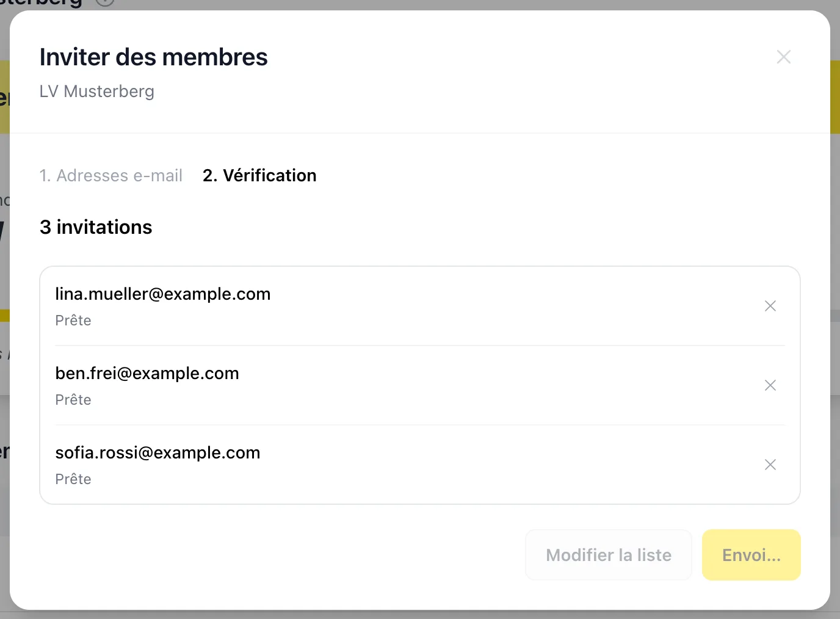This screenshot has width=840, height=619.
Task: Select the sofia.rossi@example.com address text
Action: (157, 452)
